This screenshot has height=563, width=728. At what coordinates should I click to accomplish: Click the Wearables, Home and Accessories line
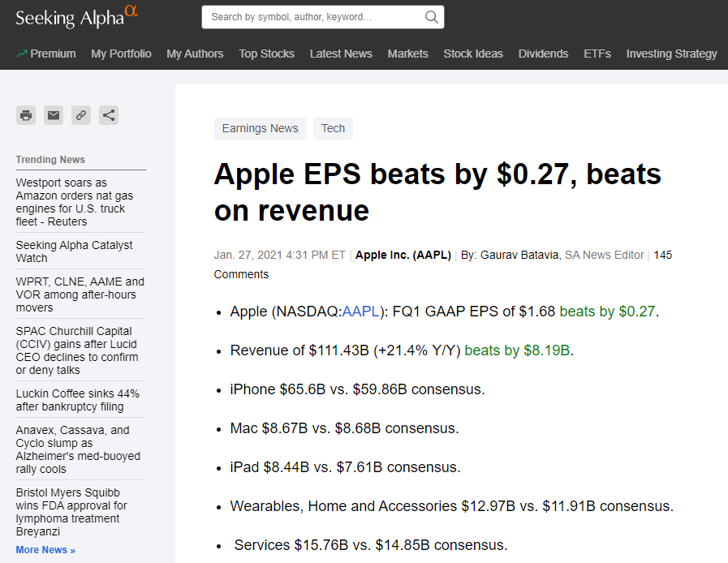point(451,506)
